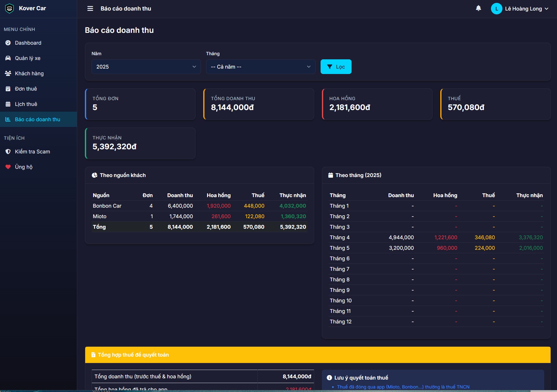Open the notifications bell
The image size is (557, 392).
coord(478,8)
